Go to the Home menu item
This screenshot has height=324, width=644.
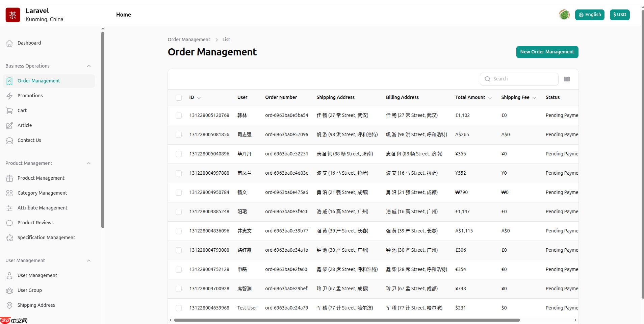[124, 15]
